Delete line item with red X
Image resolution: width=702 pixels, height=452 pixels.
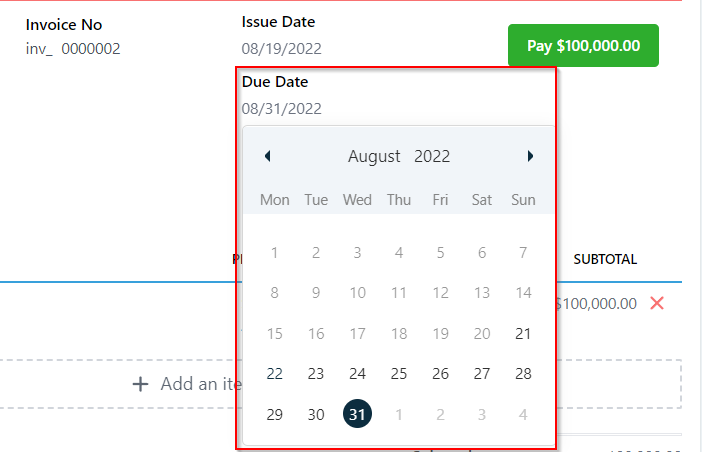click(657, 303)
